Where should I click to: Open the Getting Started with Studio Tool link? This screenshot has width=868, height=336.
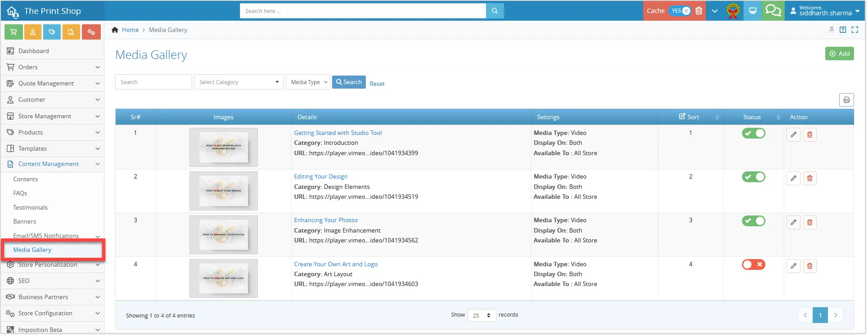pyautogui.click(x=338, y=133)
